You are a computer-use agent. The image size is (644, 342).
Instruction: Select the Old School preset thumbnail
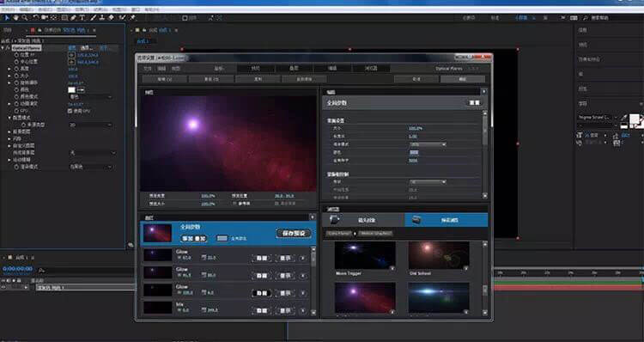coord(439,256)
